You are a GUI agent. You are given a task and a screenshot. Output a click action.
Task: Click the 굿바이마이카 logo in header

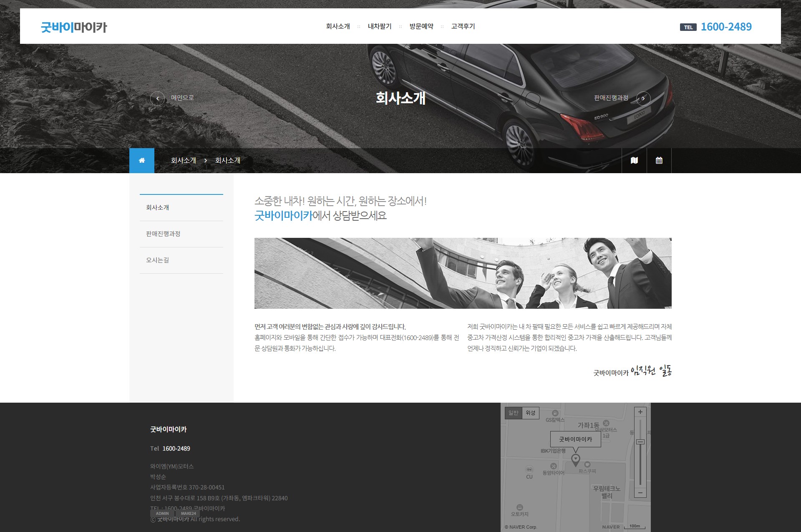pyautogui.click(x=74, y=27)
